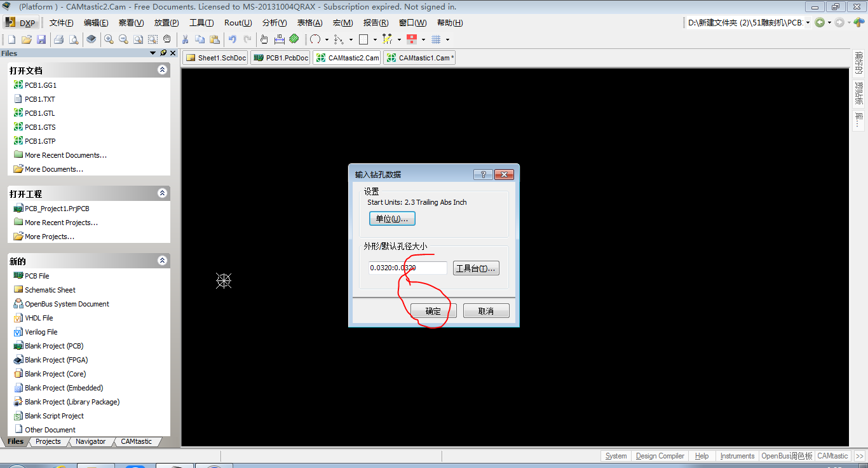Click the blue grid toolbar icon
868x468 pixels.
click(x=436, y=39)
